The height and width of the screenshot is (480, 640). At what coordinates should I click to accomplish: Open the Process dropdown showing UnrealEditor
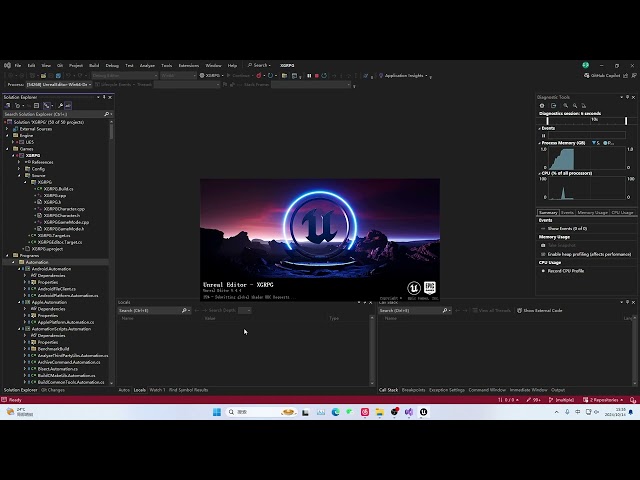[59, 84]
